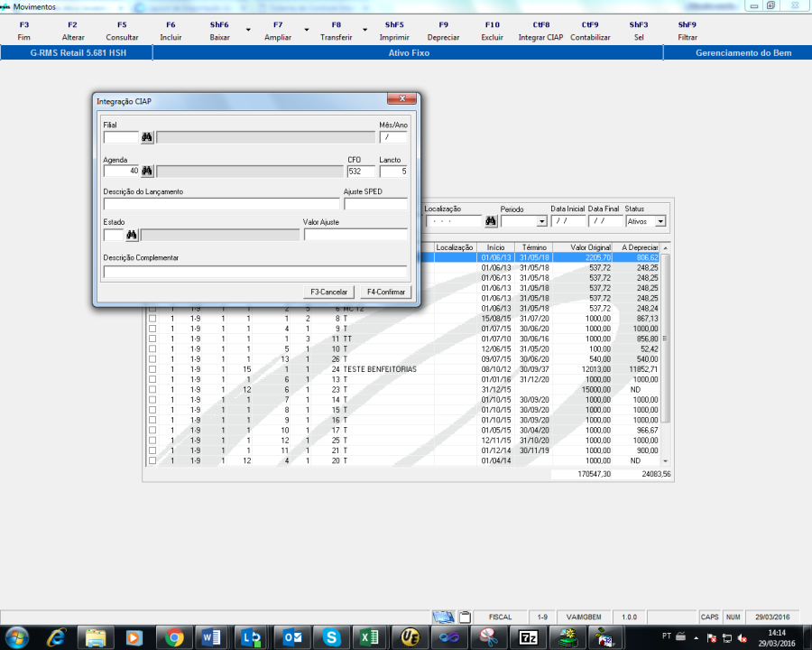Click the F10 Excluir toolbar command
Screen dimensions: 812x650
[x=492, y=31]
